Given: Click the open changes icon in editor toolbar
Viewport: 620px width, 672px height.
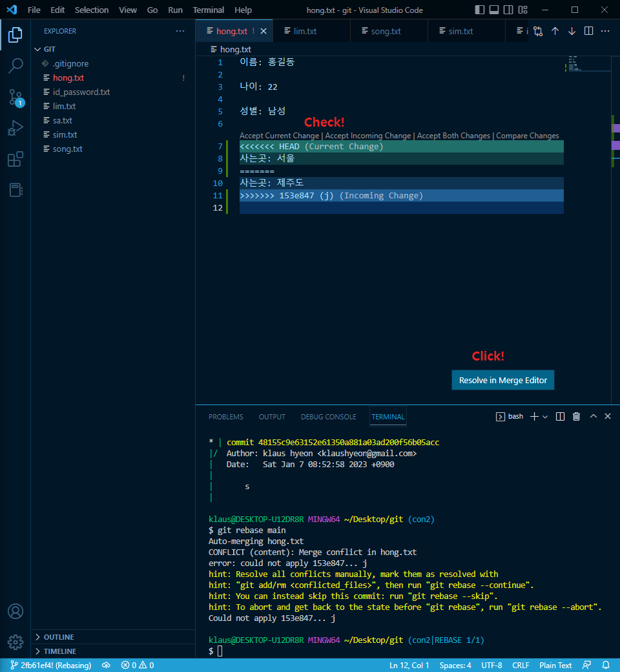Looking at the screenshot, I should (x=538, y=31).
